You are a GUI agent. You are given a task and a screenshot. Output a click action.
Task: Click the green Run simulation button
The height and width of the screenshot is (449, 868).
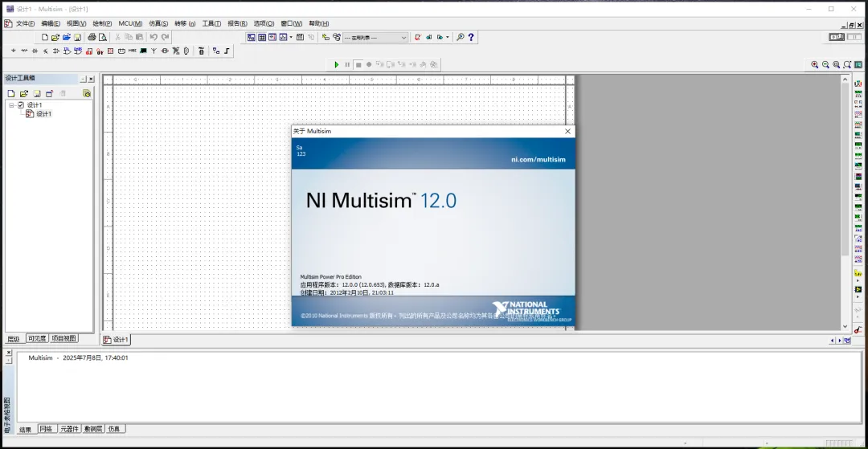coord(337,65)
